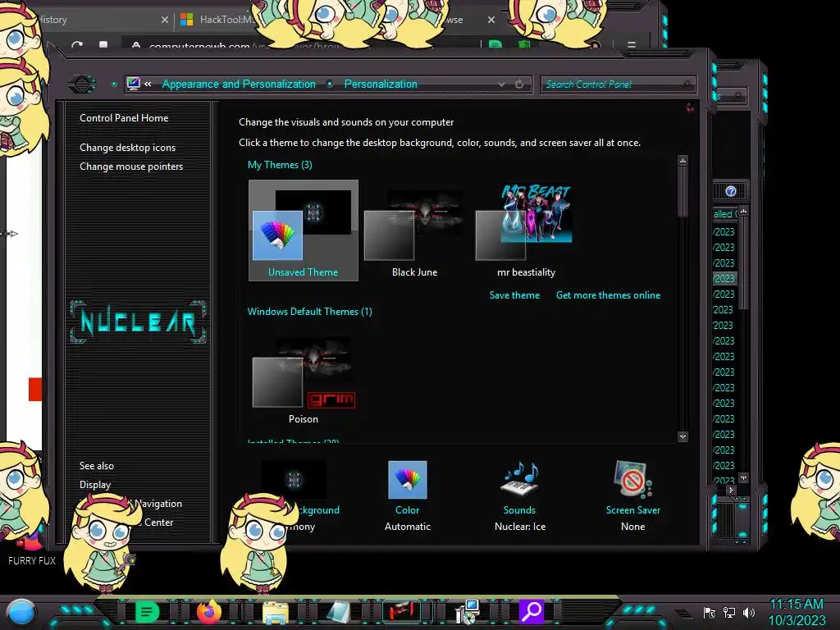Open Appearance and Personalization breadcrumb
Image resolution: width=840 pixels, height=630 pixels.
click(x=239, y=84)
